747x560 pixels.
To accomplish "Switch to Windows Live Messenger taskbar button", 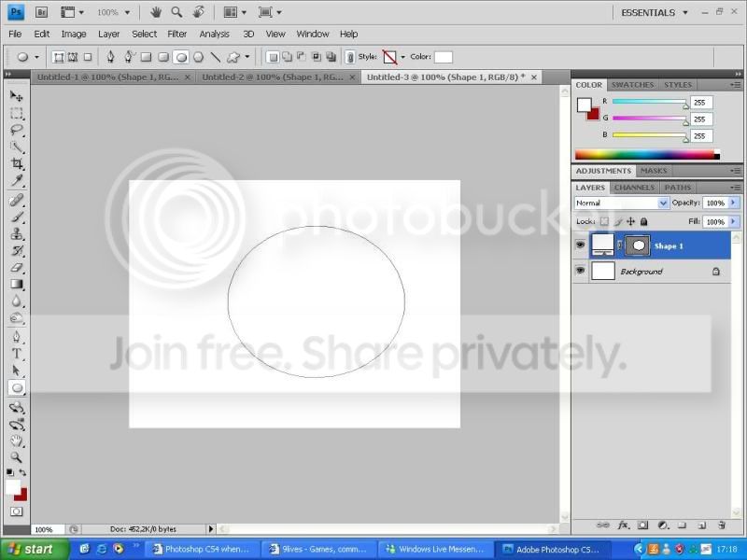I will click(x=435, y=549).
